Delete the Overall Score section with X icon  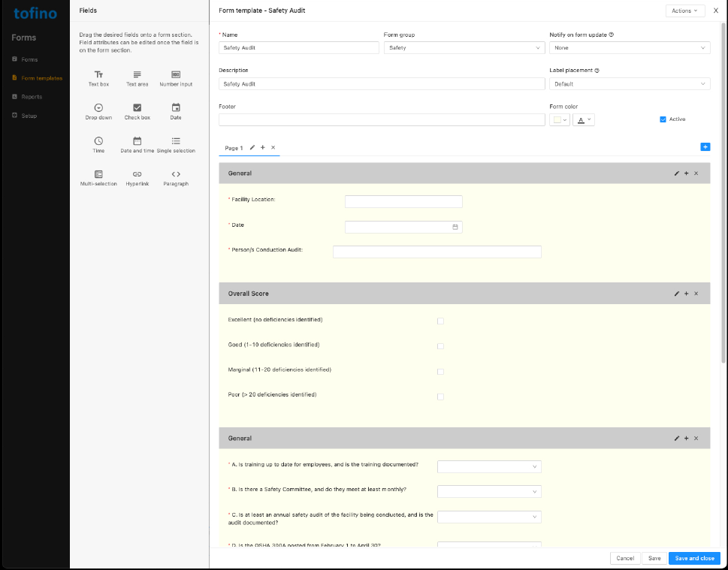(x=696, y=294)
